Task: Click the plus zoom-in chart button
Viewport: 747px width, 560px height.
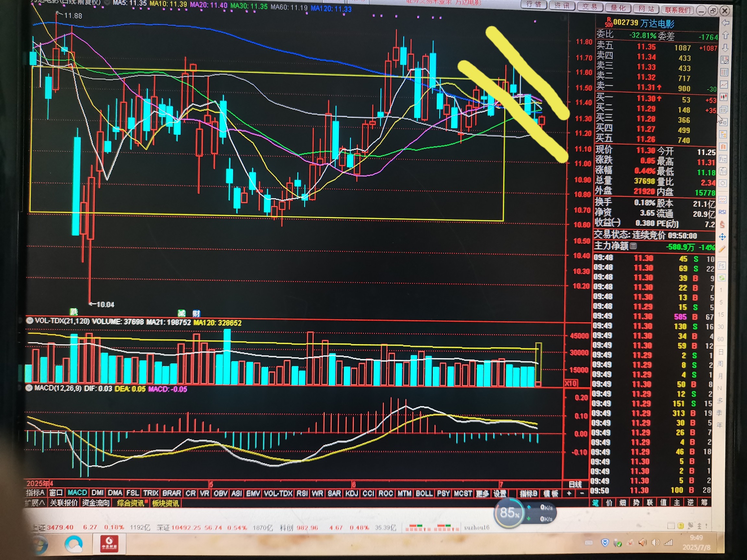Action: pos(569,494)
